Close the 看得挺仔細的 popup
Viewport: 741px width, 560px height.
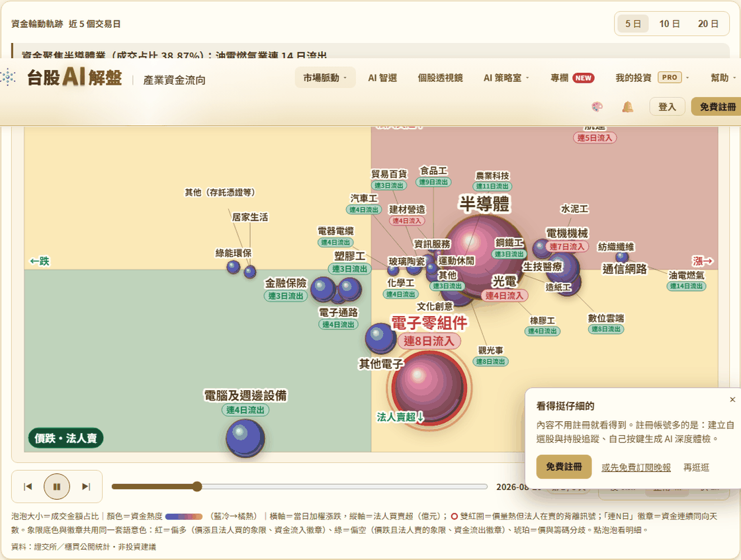[732, 399]
